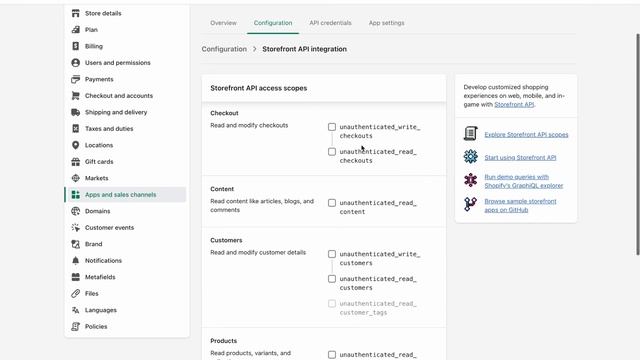Screen dimensions: 640x360
Task: Click the Plan icon in sidebar
Action: pos(76,30)
